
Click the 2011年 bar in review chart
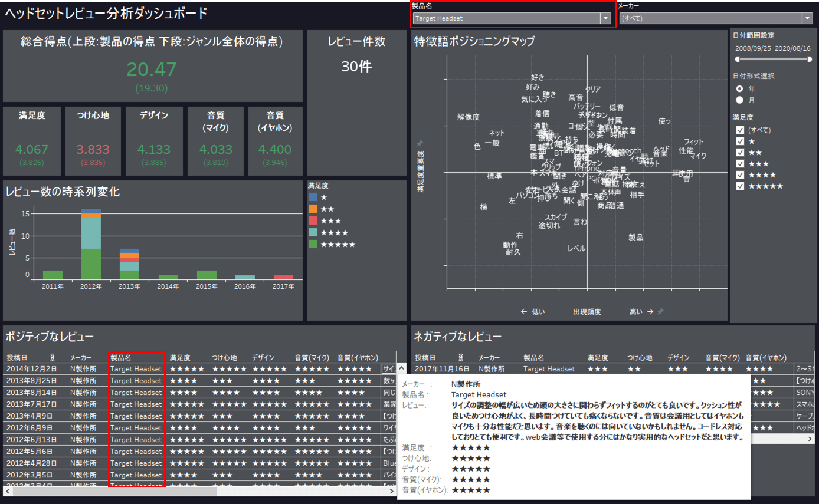53,275
